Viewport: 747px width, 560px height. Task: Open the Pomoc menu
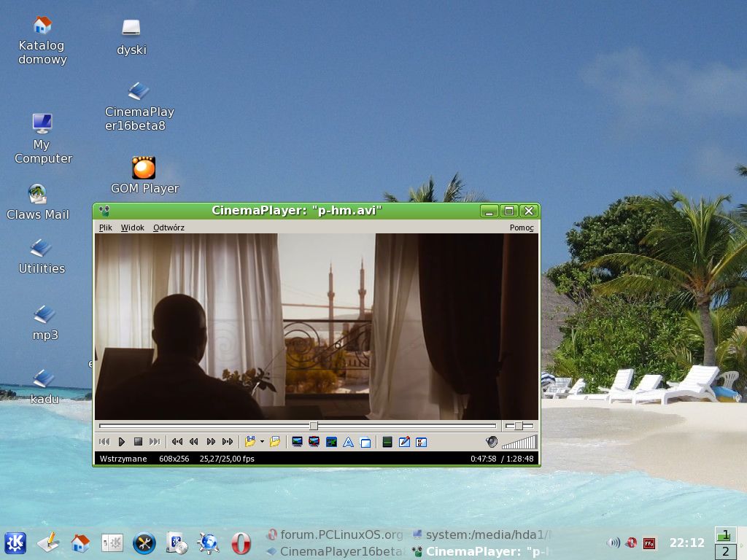click(521, 227)
